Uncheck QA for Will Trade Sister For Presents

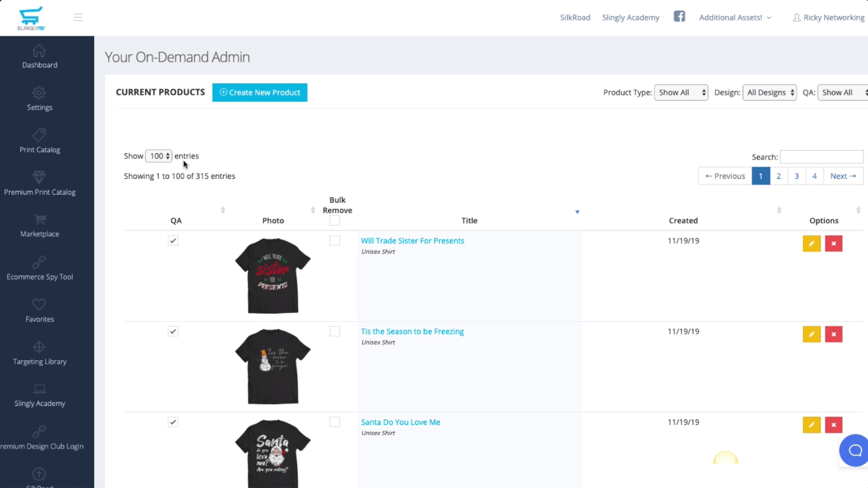(x=173, y=241)
